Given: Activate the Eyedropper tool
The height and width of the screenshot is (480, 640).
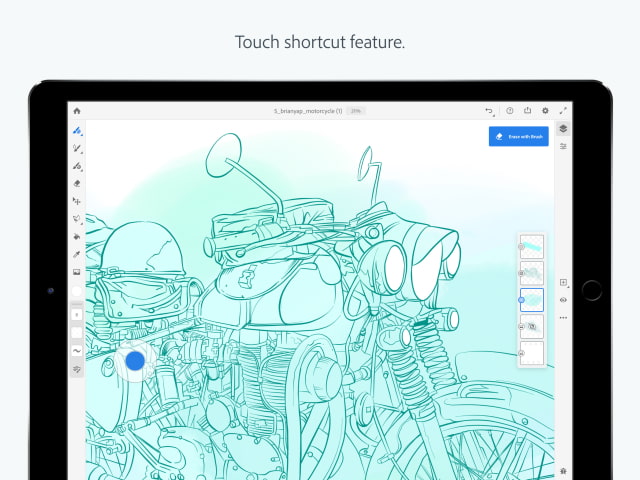Looking at the screenshot, I should tap(77, 255).
